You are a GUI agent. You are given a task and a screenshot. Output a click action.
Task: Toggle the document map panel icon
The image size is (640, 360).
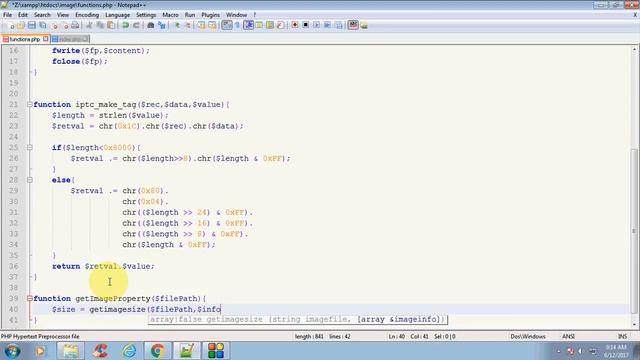pos(270,25)
